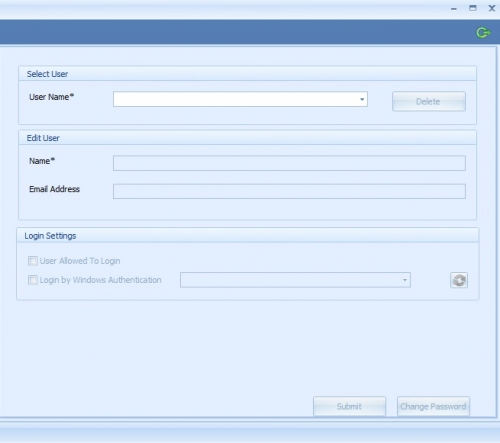The width and height of the screenshot is (500, 443).
Task: Click inside the User Name combo box
Action: click(240, 99)
